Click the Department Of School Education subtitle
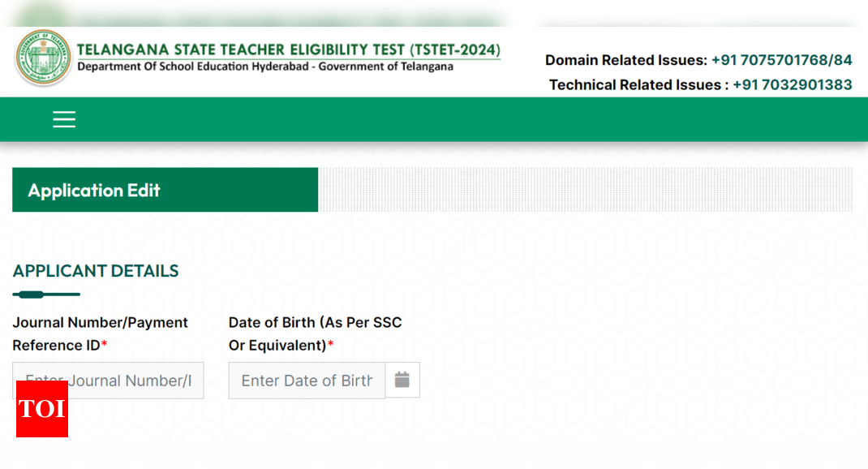 tap(262, 67)
